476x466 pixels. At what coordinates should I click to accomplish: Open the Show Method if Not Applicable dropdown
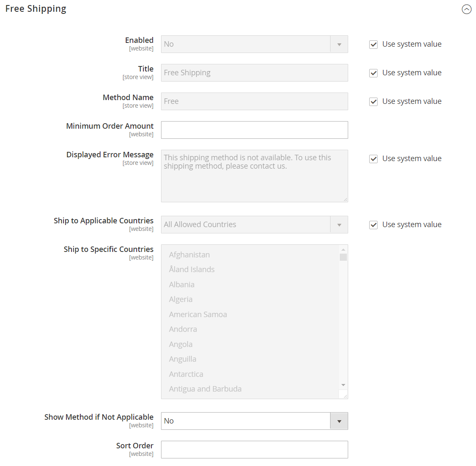(x=254, y=421)
